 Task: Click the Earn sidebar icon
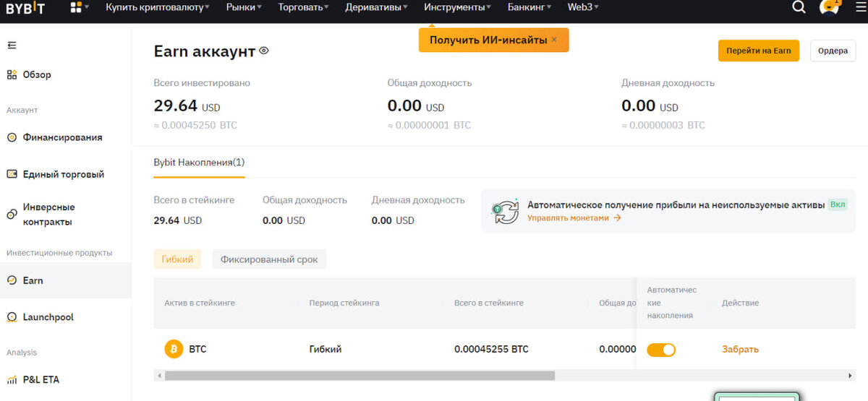click(12, 280)
